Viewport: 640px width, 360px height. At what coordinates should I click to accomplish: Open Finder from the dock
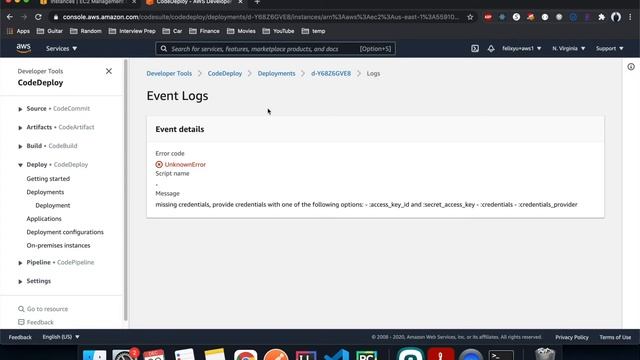tap(95, 354)
